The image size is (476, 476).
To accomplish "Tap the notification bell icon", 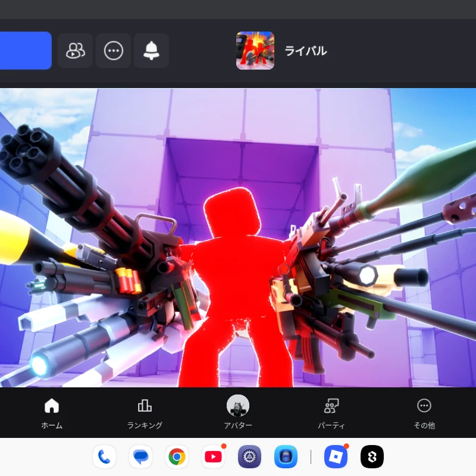I will (152, 51).
